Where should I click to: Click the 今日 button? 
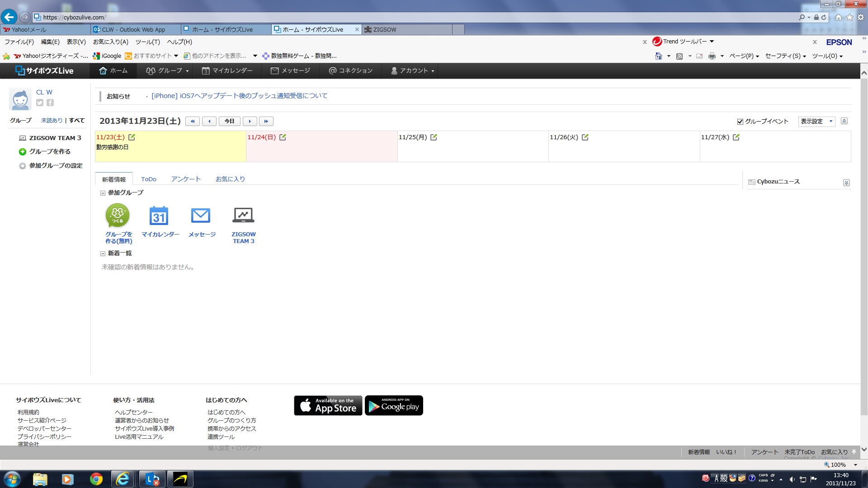click(230, 121)
